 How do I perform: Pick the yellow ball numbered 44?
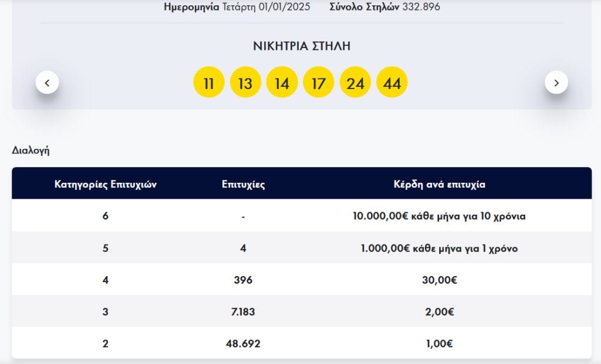(x=391, y=83)
